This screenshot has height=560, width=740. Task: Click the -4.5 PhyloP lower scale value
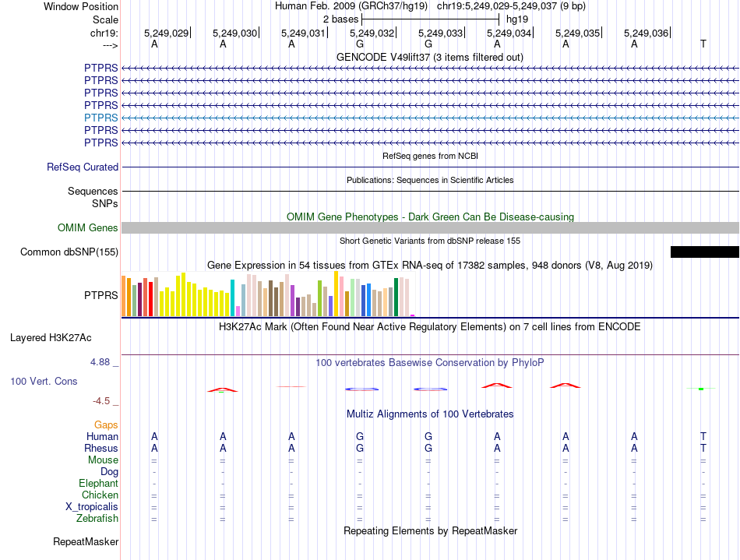pos(101,401)
